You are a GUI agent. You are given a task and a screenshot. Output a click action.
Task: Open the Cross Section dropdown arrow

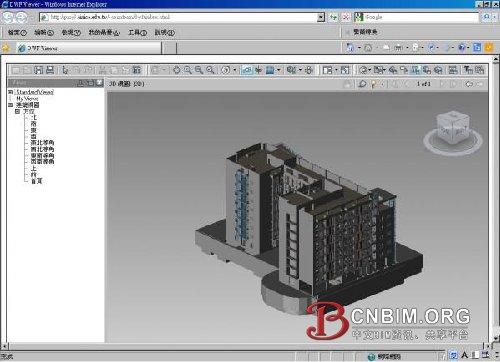tap(278, 70)
